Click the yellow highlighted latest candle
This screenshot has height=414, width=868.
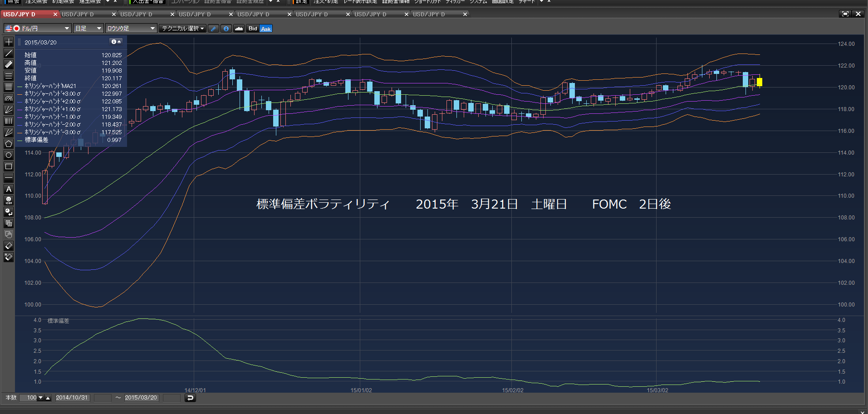[760, 82]
